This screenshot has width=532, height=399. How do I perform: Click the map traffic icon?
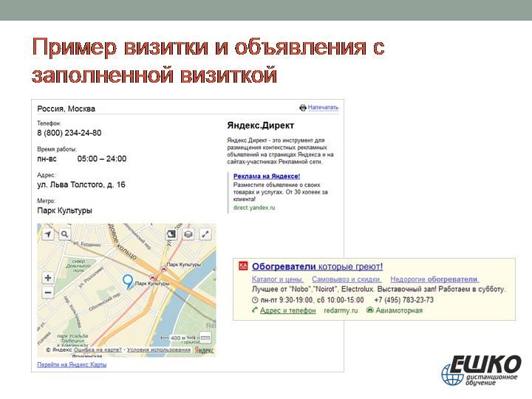click(171, 233)
